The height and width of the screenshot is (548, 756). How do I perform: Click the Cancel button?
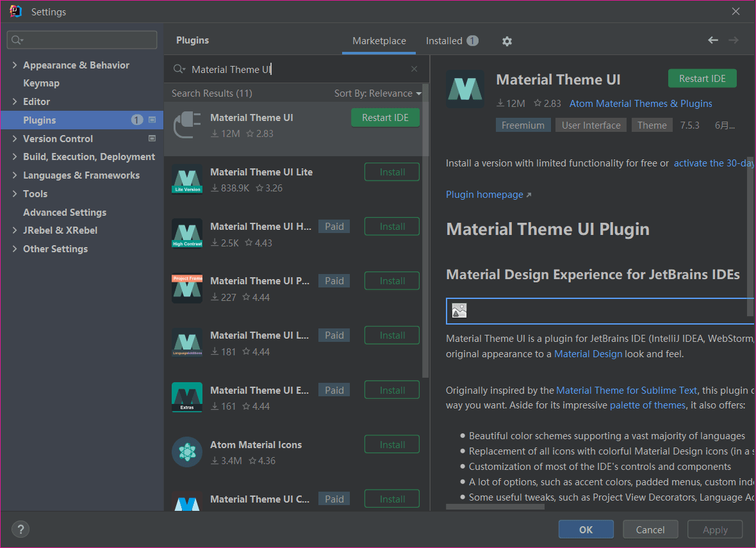coord(650,529)
